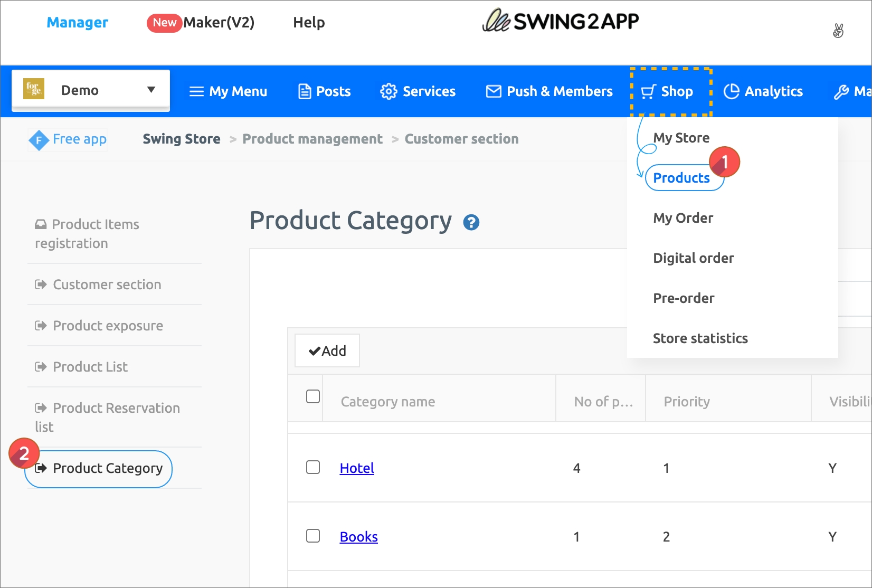Tick the checkbox for Books row

click(x=313, y=536)
